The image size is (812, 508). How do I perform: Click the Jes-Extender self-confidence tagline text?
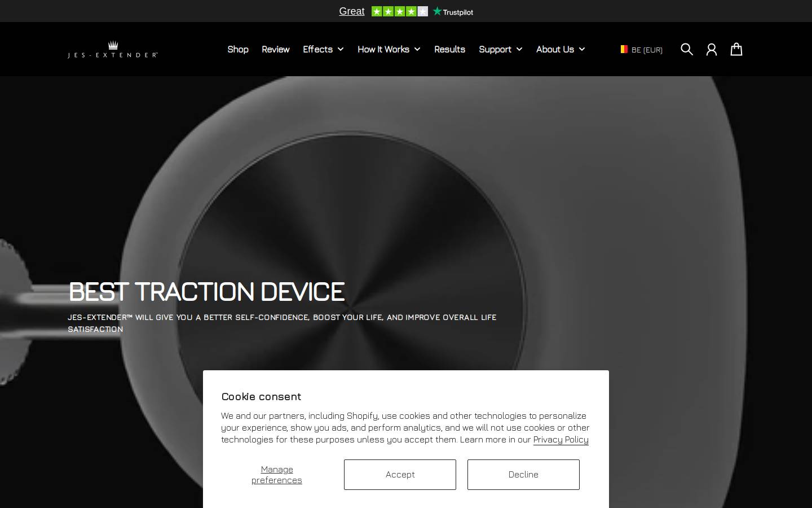pos(282,323)
